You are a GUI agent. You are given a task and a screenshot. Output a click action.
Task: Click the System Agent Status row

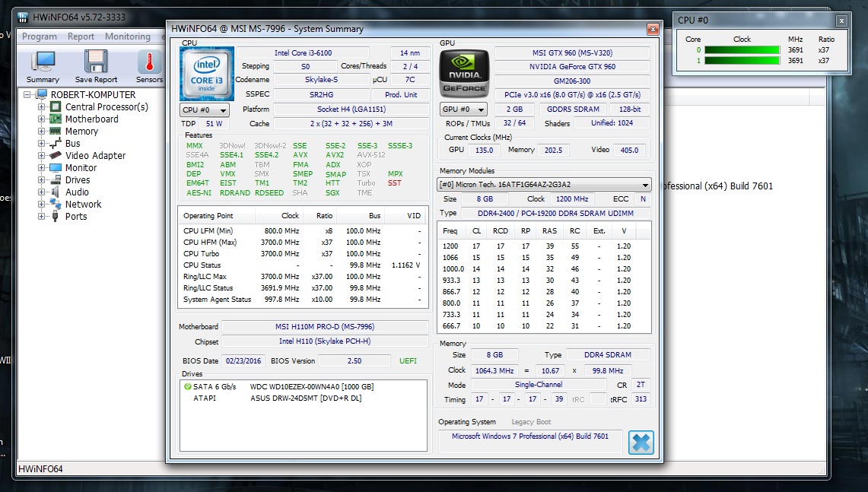click(303, 300)
